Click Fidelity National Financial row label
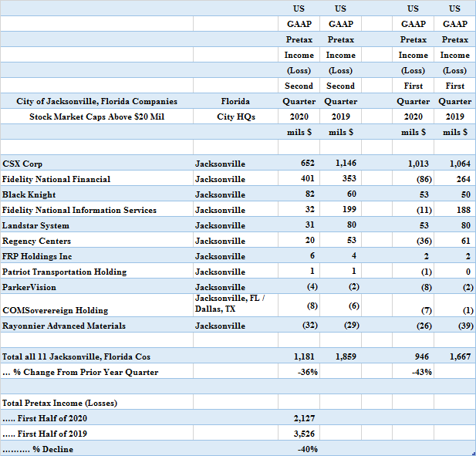476x456 pixels. click(x=56, y=179)
